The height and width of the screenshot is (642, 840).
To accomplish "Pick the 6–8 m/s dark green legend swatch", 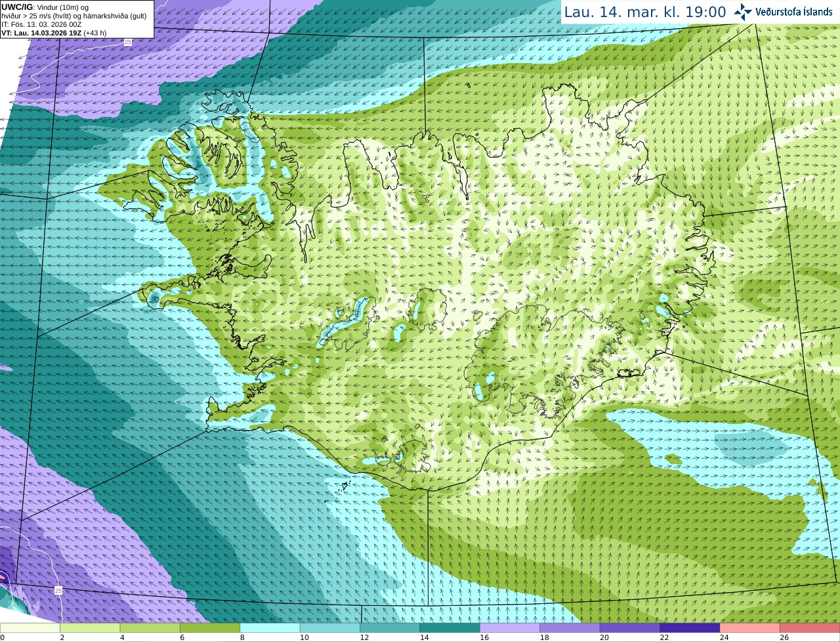I will [210, 628].
